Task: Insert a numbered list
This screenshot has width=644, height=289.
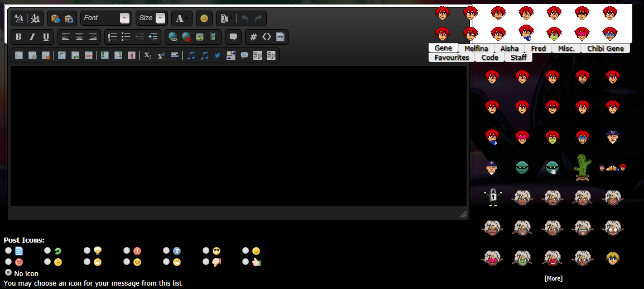Action: tap(112, 37)
